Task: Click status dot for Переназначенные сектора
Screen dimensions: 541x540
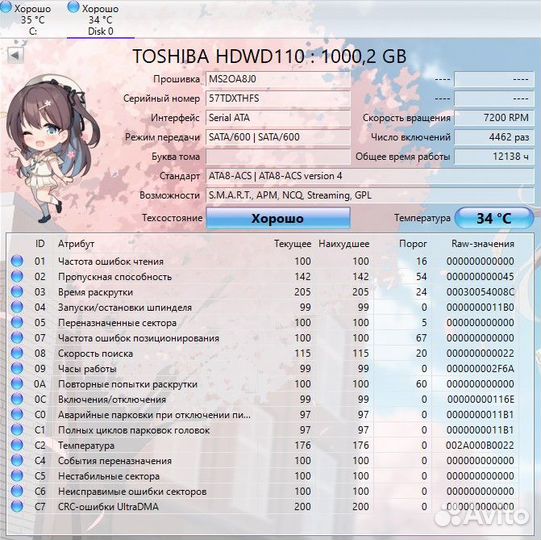Action: coord(17,323)
